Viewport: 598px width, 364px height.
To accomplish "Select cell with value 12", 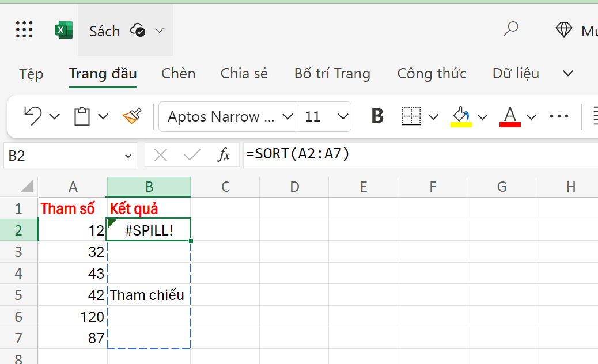I will [73, 230].
